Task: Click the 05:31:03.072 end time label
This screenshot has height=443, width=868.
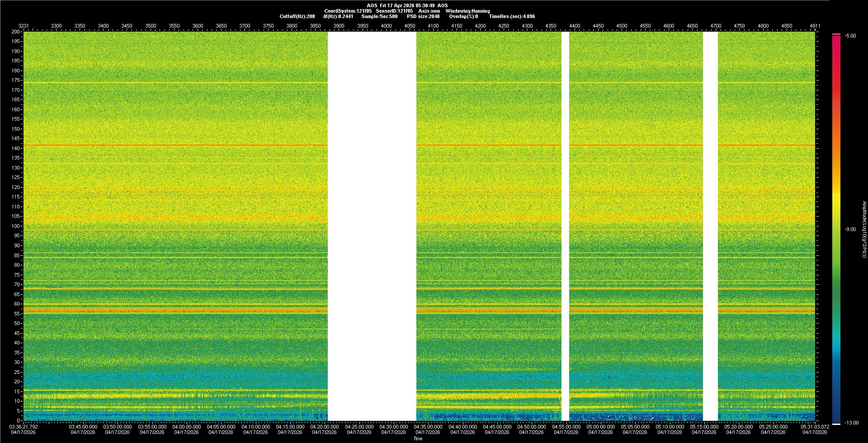Action: pos(815,427)
